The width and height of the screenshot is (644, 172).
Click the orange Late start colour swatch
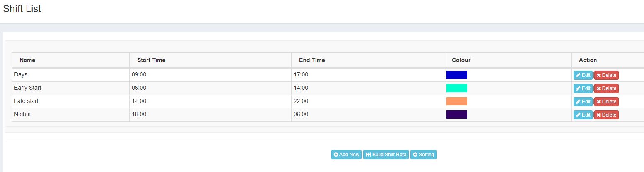click(x=456, y=101)
